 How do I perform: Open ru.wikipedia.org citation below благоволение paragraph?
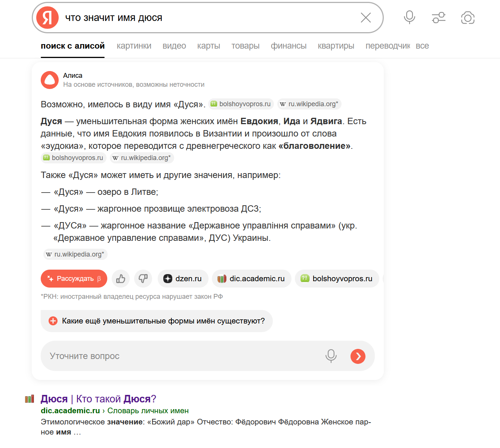click(x=142, y=158)
